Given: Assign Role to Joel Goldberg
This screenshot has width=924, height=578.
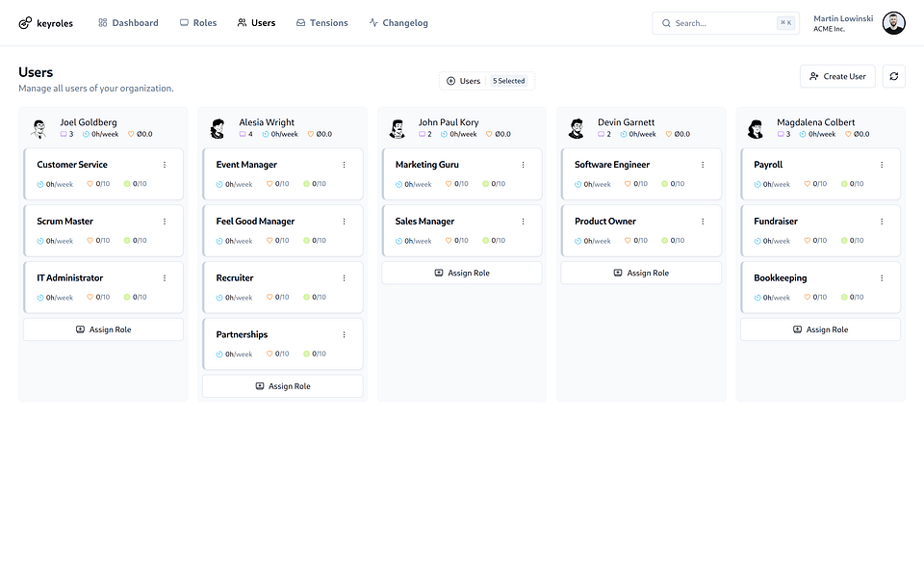Looking at the screenshot, I should click(x=103, y=329).
